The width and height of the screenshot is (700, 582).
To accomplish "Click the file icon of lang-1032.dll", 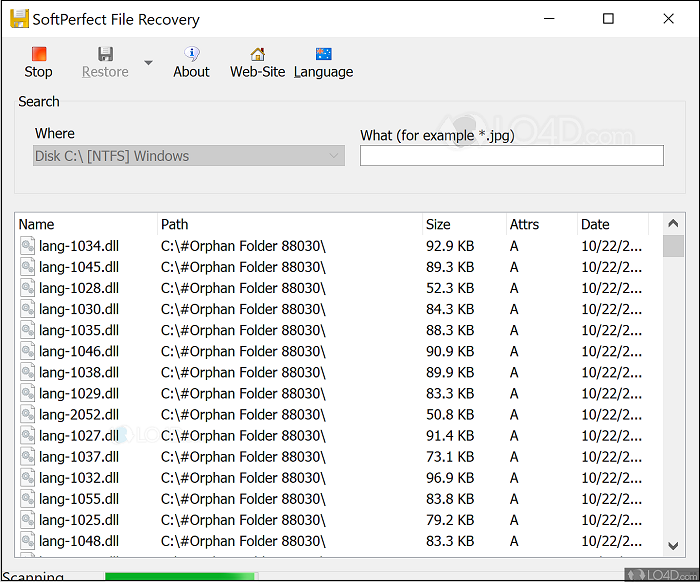I will point(28,478).
